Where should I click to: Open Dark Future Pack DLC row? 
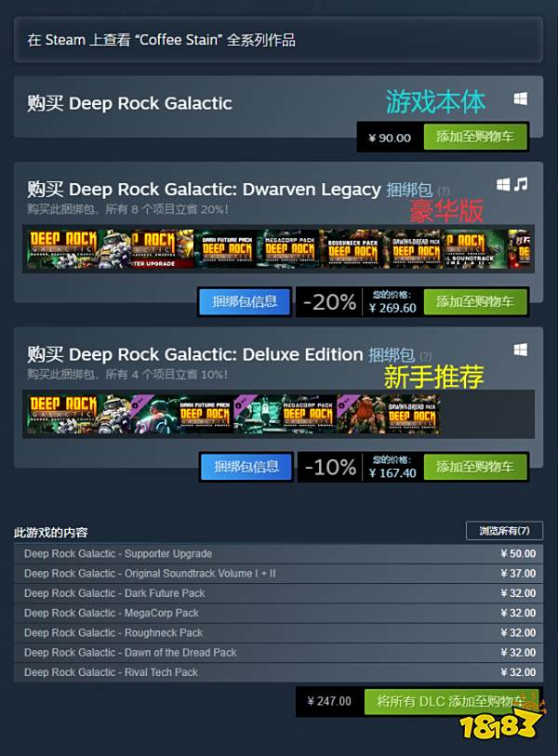coord(278,593)
